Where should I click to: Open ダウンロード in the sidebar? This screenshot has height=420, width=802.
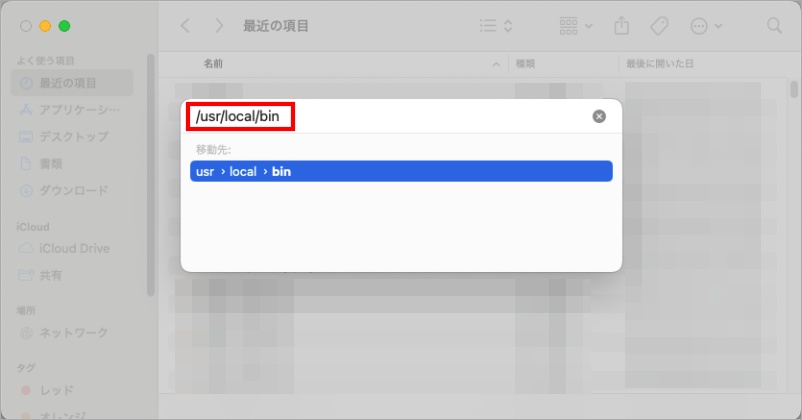point(73,190)
